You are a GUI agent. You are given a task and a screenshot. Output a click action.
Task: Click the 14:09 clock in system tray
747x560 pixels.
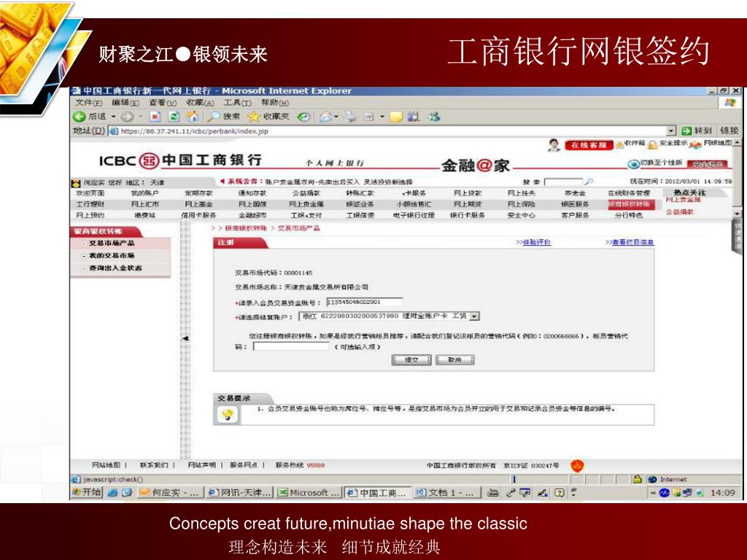click(722, 493)
